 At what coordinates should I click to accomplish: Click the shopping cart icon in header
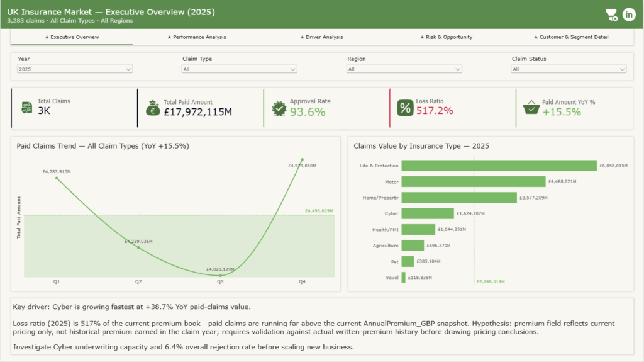coord(611,15)
